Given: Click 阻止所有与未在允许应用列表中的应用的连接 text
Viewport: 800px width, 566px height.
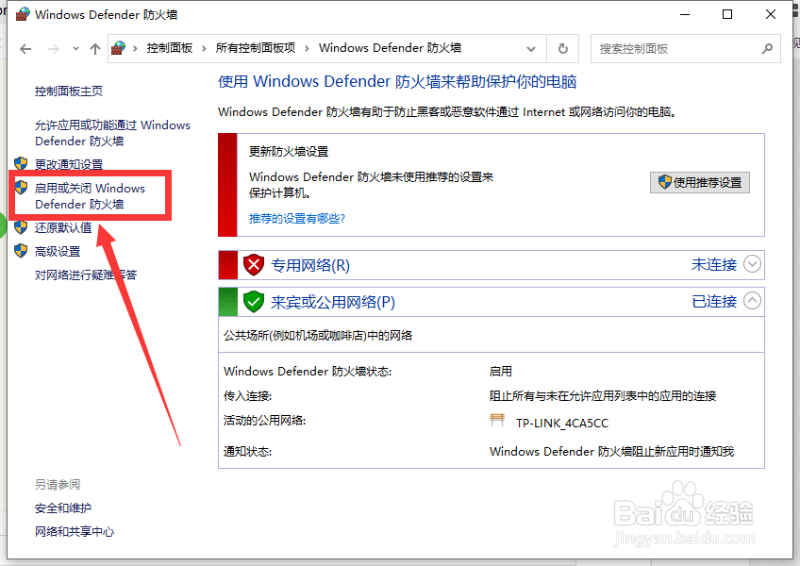Looking at the screenshot, I should (603, 396).
